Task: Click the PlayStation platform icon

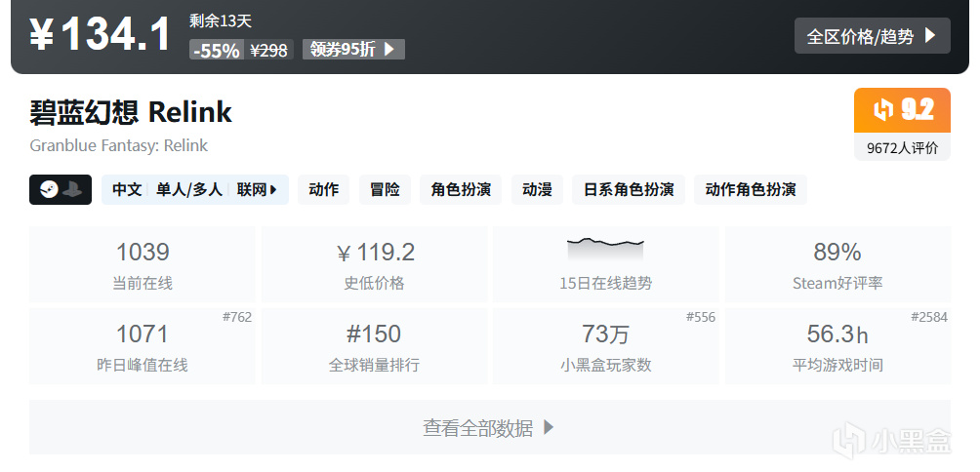Action: (72, 190)
